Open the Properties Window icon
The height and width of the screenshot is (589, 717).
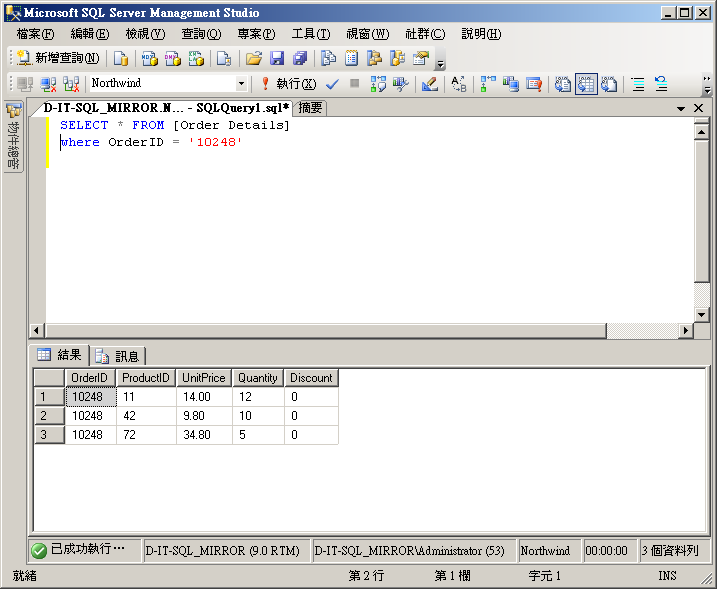[x=421, y=59]
